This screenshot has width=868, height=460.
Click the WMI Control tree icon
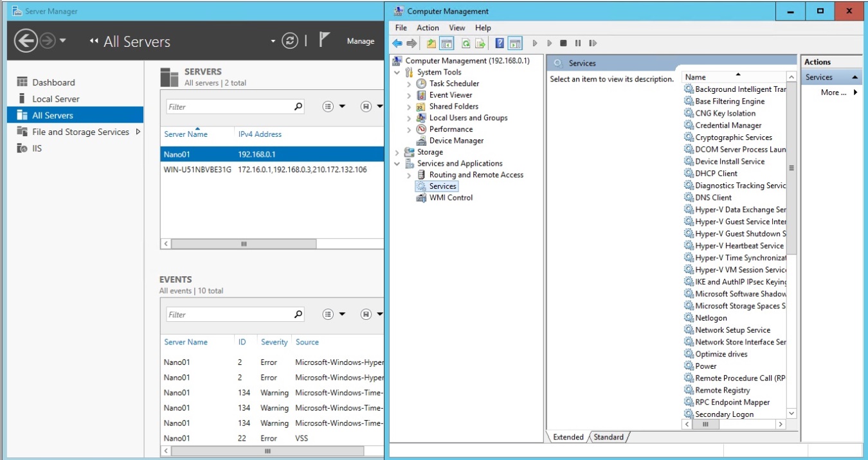[x=421, y=198]
